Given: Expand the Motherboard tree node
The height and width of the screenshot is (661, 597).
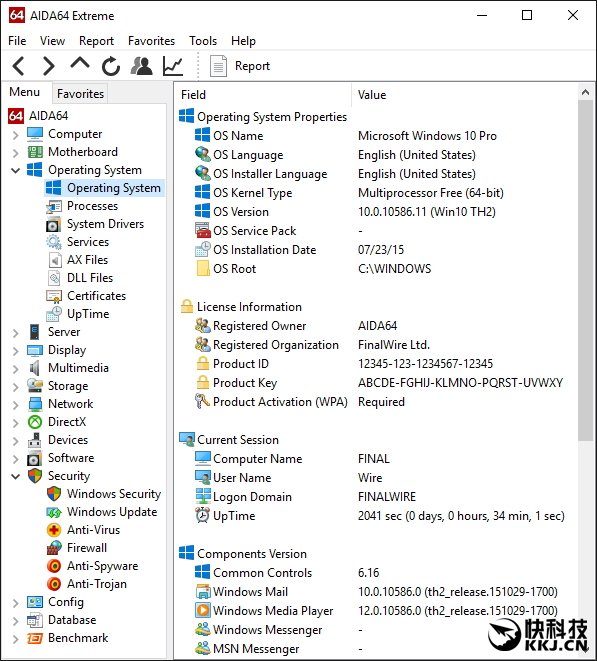Looking at the screenshot, I should coord(16,153).
